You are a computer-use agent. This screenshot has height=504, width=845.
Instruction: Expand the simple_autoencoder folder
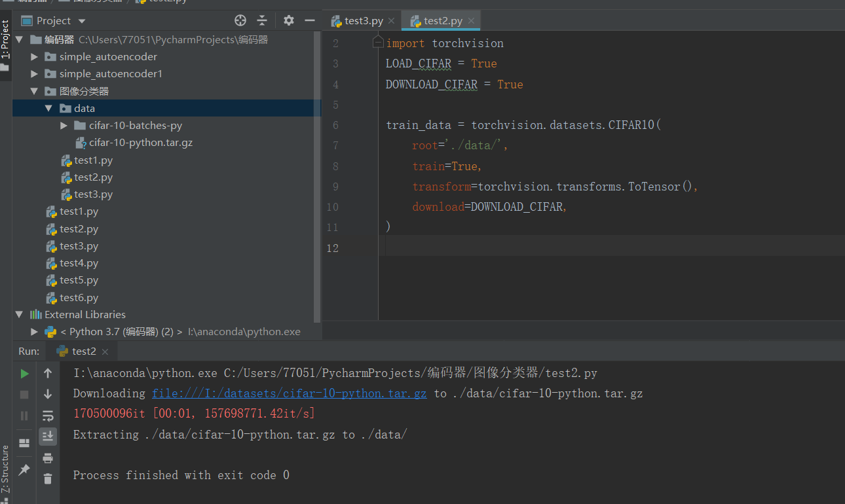click(35, 57)
